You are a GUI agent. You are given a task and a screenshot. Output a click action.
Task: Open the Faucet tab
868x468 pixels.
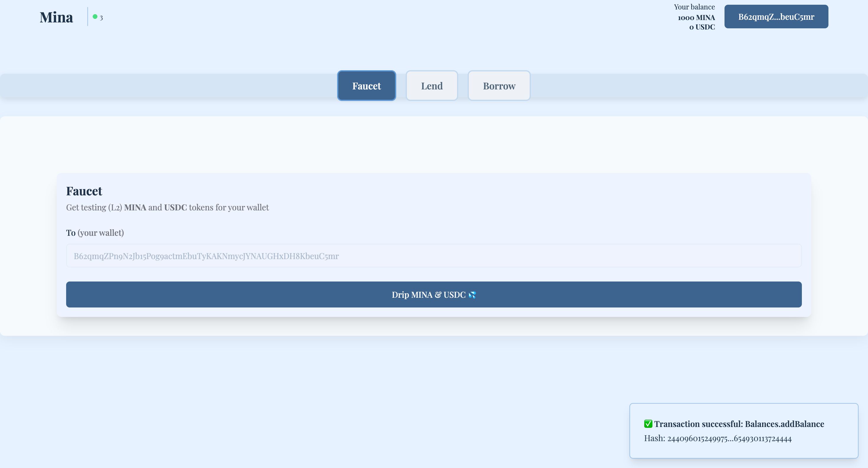pos(366,86)
